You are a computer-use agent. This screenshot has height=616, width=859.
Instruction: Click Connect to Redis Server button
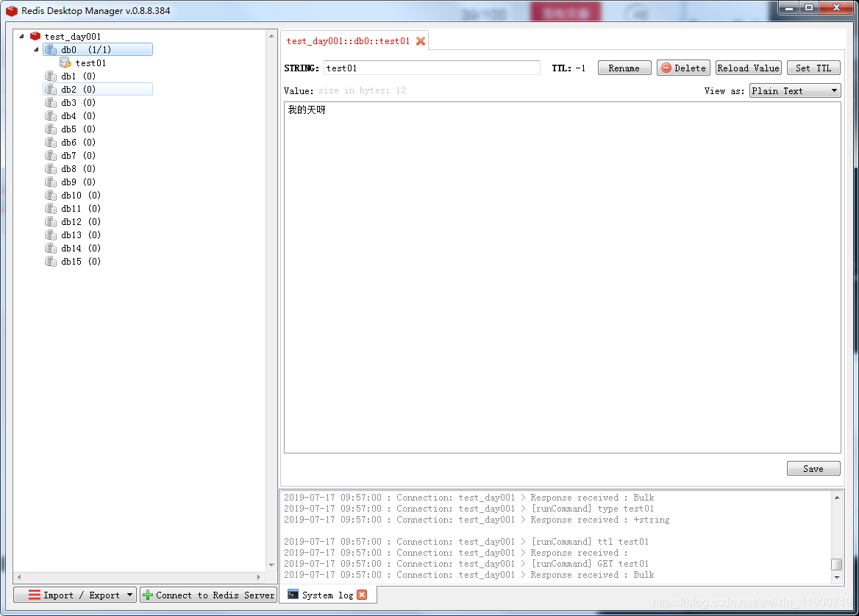(209, 595)
